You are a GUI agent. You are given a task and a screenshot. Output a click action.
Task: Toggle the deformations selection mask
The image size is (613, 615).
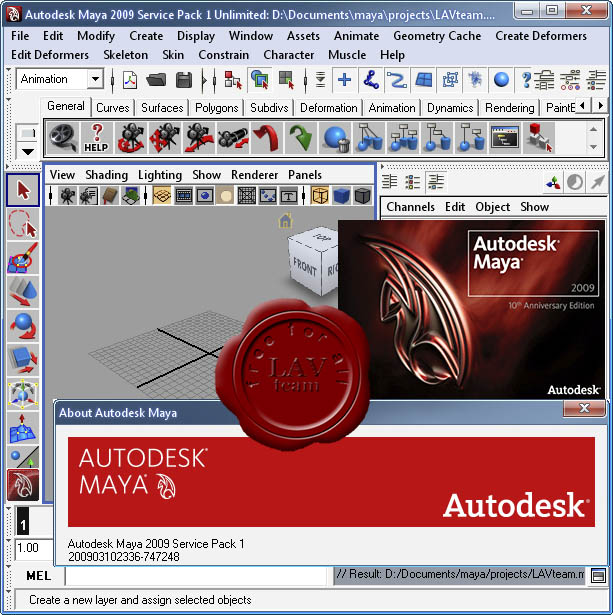pos(450,80)
